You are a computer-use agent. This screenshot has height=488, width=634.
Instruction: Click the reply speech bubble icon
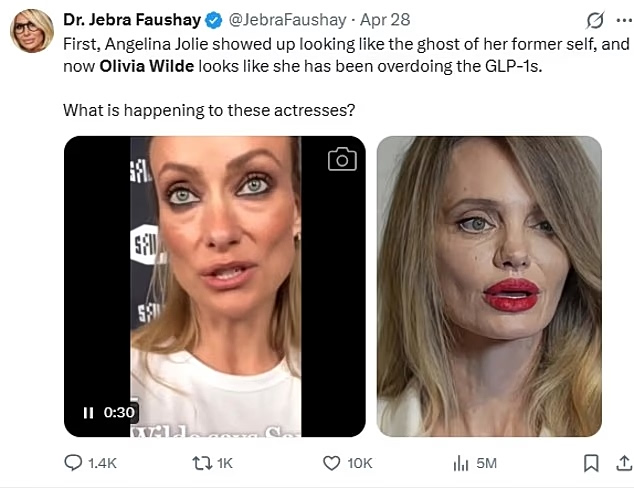point(74,462)
